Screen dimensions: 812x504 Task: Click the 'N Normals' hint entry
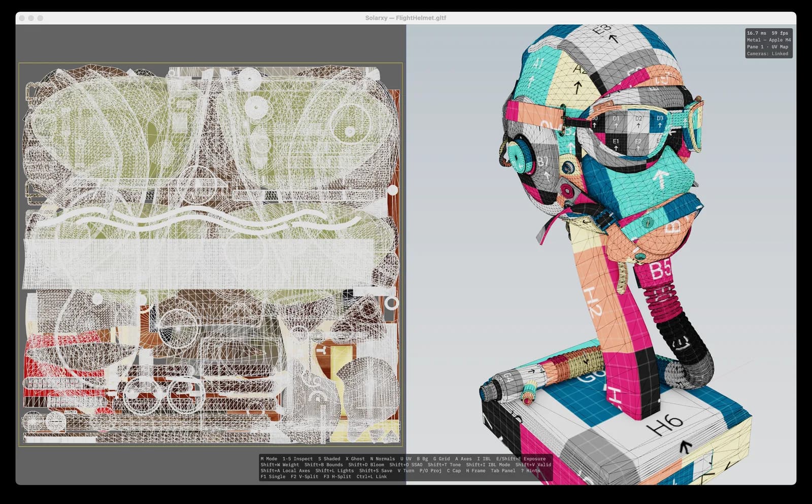coord(383,459)
